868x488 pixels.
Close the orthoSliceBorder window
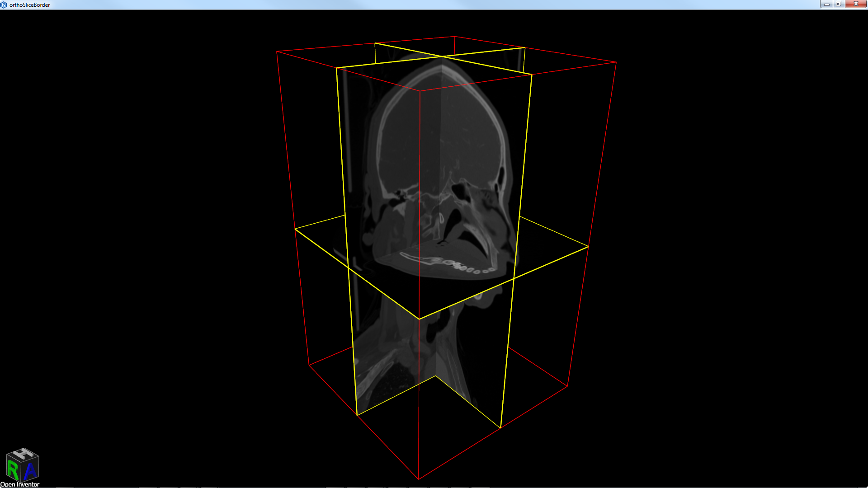(856, 4)
